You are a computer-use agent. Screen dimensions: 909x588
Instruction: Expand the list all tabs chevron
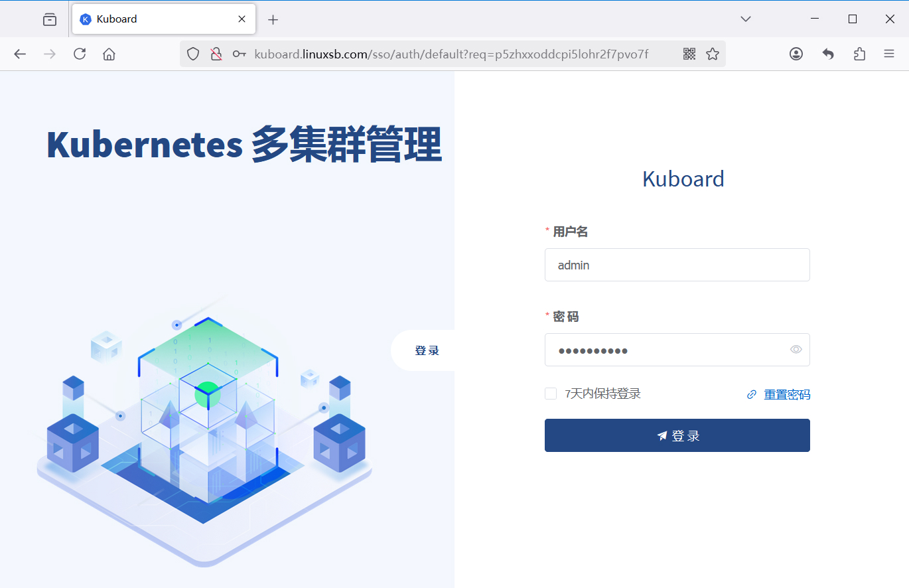click(746, 19)
